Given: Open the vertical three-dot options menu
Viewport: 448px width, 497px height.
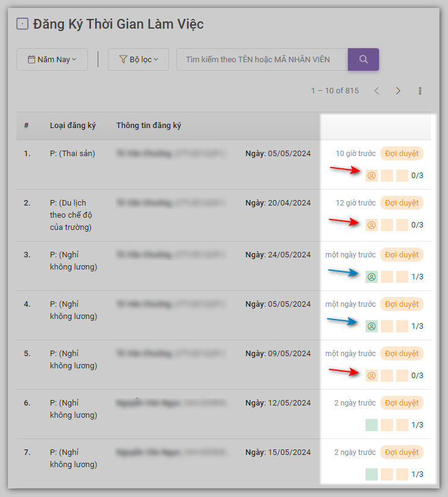Looking at the screenshot, I should [x=420, y=91].
